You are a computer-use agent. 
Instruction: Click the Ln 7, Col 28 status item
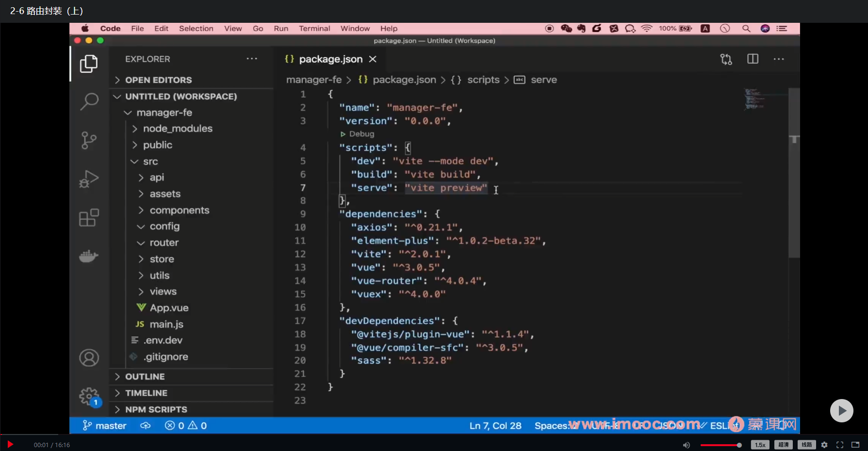coord(495,426)
